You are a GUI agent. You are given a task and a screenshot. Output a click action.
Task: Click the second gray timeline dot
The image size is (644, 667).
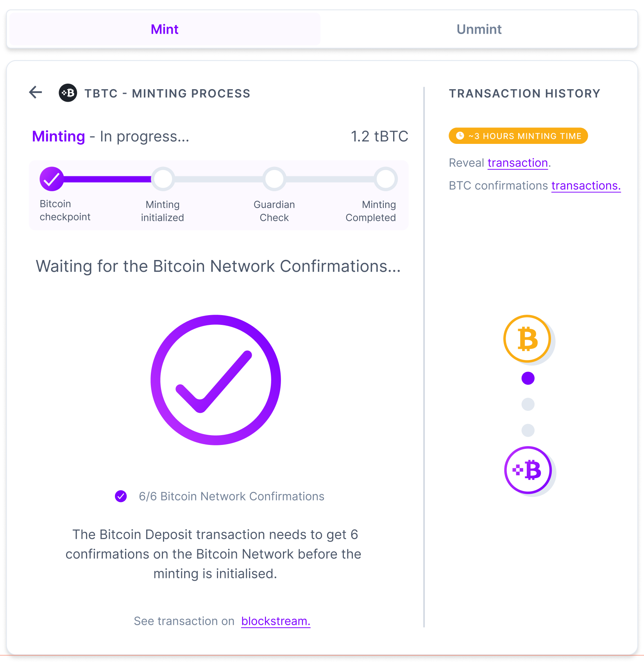(x=528, y=430)
